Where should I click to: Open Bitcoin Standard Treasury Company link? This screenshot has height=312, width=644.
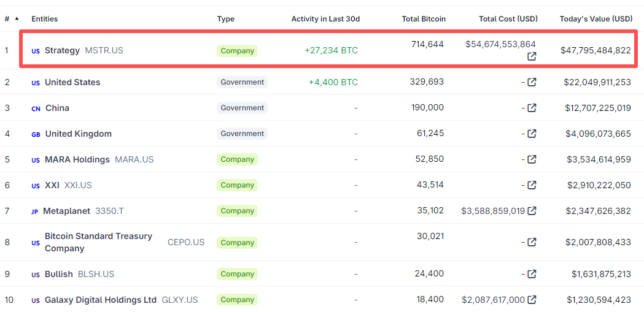[x=99, y=242]
